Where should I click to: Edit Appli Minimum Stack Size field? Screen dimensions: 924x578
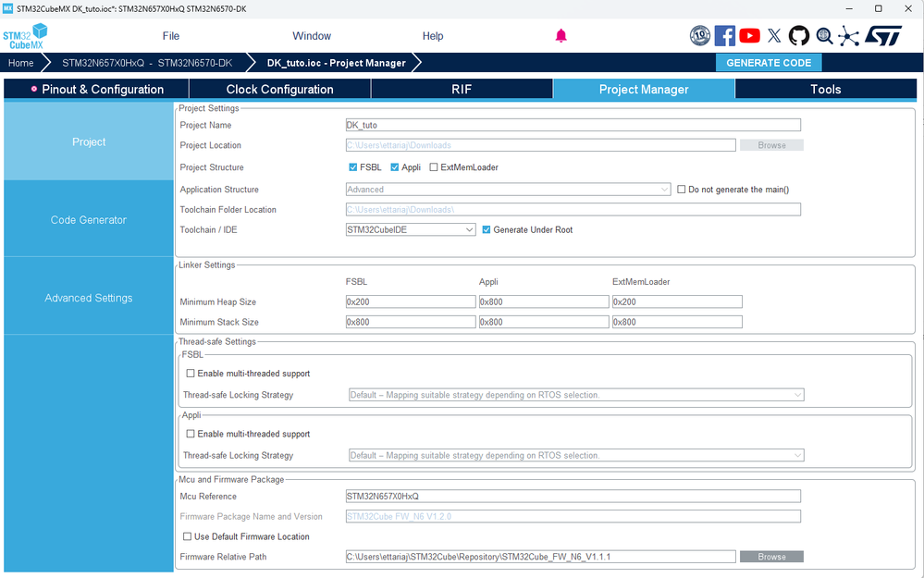point(544,322)
